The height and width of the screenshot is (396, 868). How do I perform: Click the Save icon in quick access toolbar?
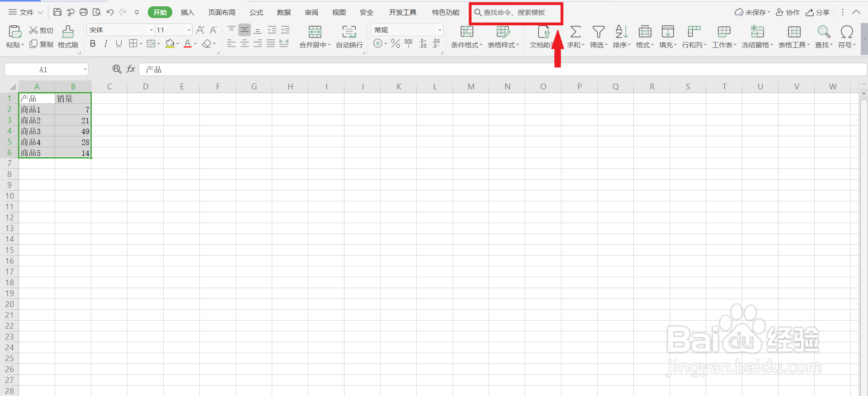tap(57, 12)
